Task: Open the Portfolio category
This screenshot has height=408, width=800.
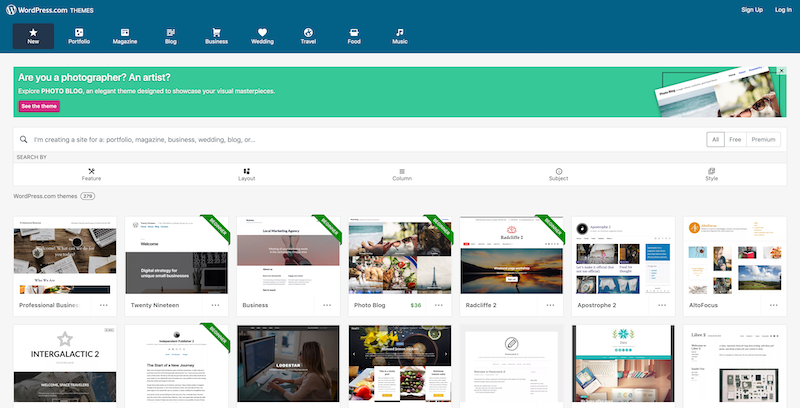Action: coord(79,36)
